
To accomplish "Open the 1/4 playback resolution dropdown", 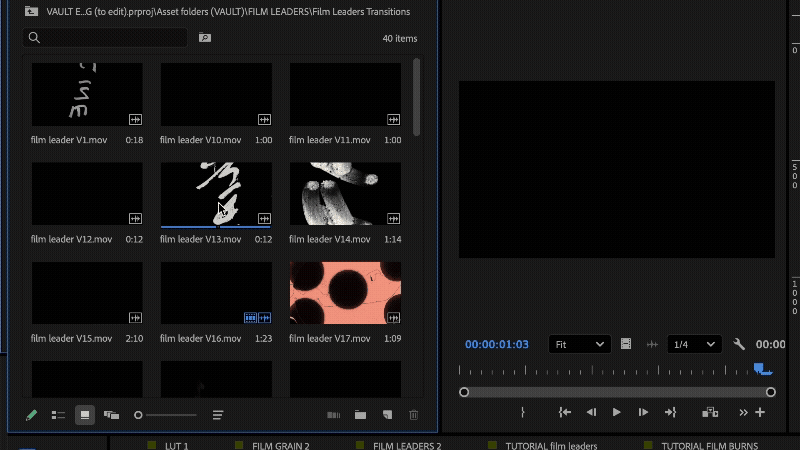I will [695, 344].
